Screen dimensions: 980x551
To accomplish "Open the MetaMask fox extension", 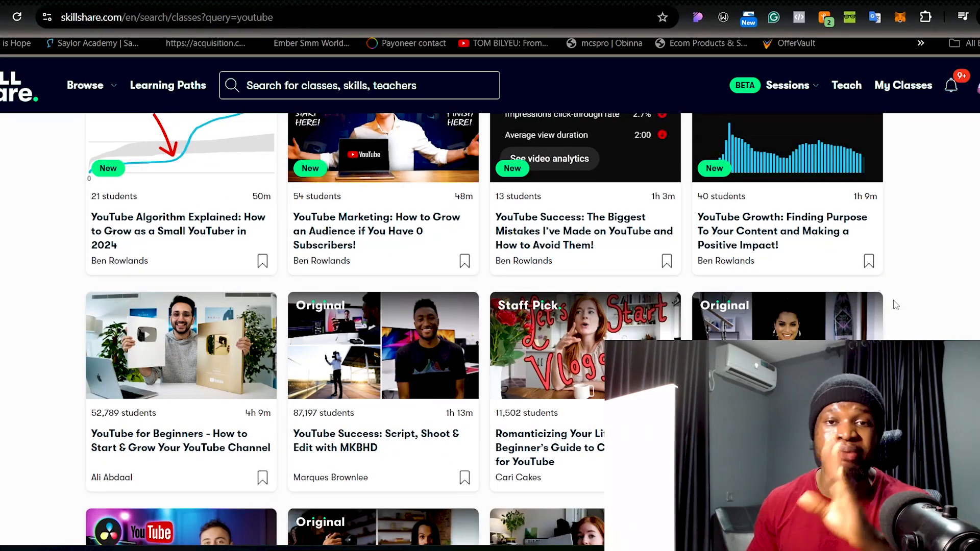I will click(900, 17).
